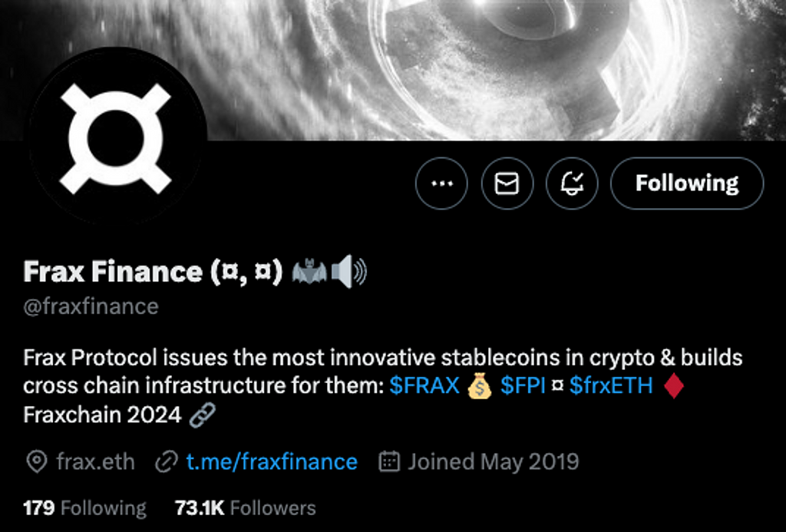Click the speaker emoji in display name
786x532 pixels.
[349, 273]
